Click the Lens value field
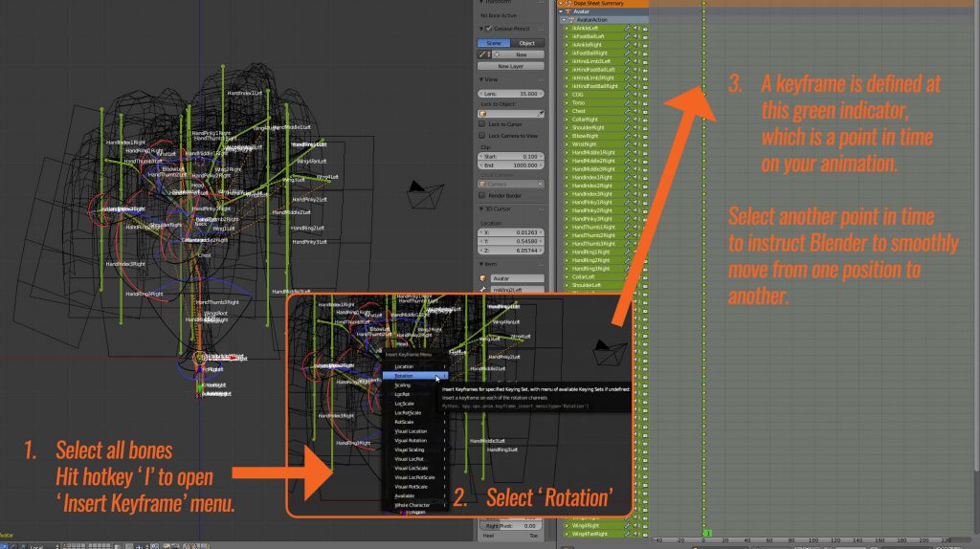Viewport: 980px width, 549px height. pos(511,94)
